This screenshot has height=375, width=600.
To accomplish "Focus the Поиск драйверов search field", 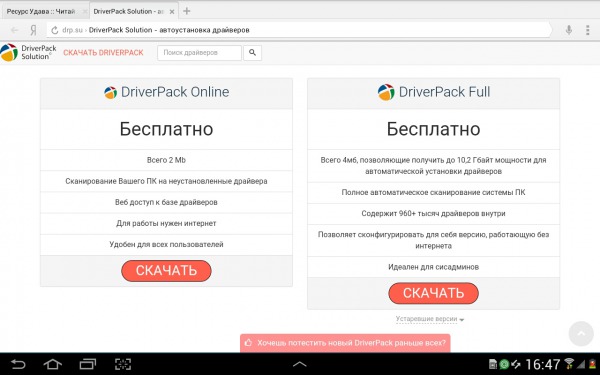I will pos(199,53).
